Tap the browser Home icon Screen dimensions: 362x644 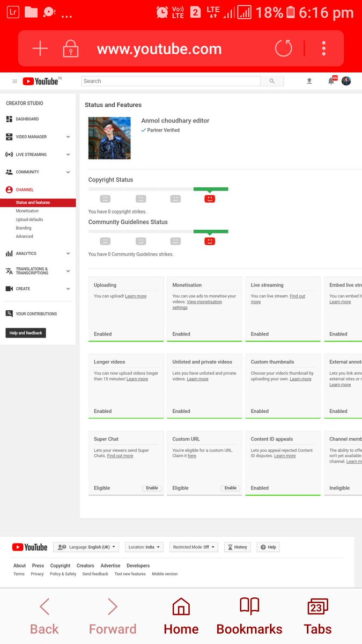(x=181, y=606)
